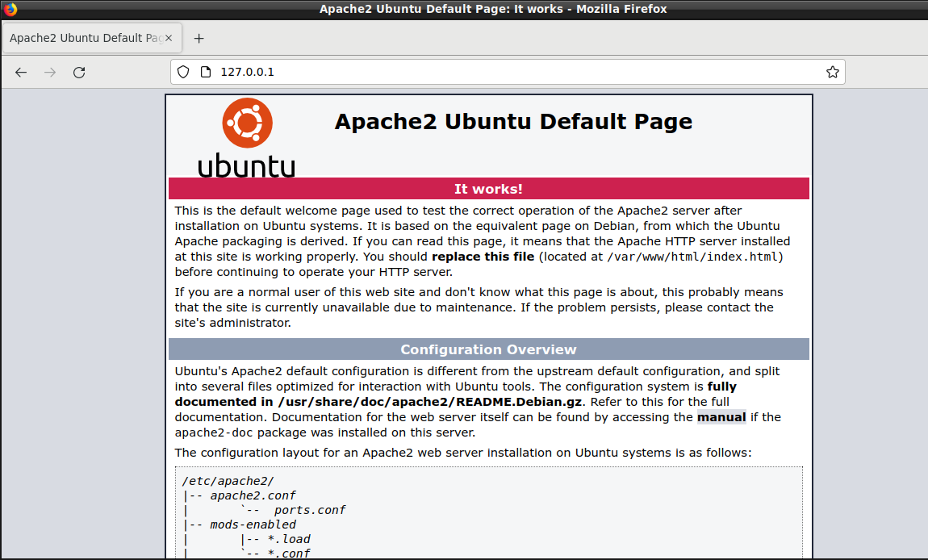This screenshot has width=928, height=560.
Task: Click the Firefox logo in title bar
Action: click(10, 9)
